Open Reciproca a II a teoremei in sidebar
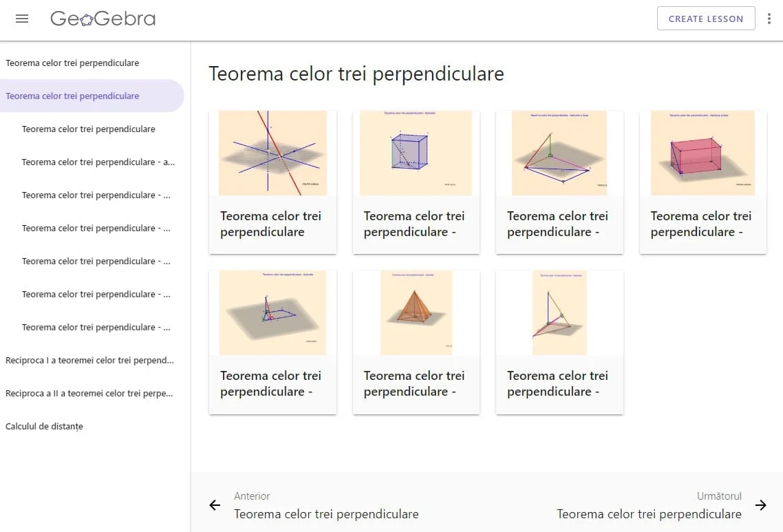 point(89,393)
